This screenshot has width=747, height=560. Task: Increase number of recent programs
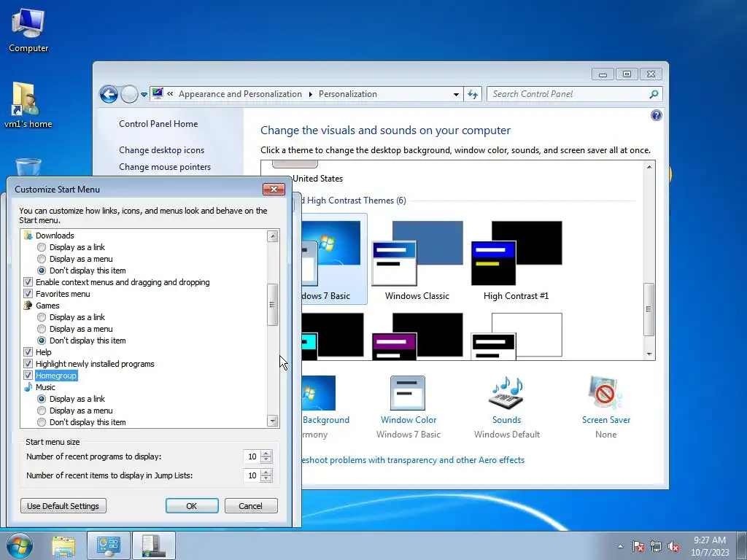(x=266, y=454)
